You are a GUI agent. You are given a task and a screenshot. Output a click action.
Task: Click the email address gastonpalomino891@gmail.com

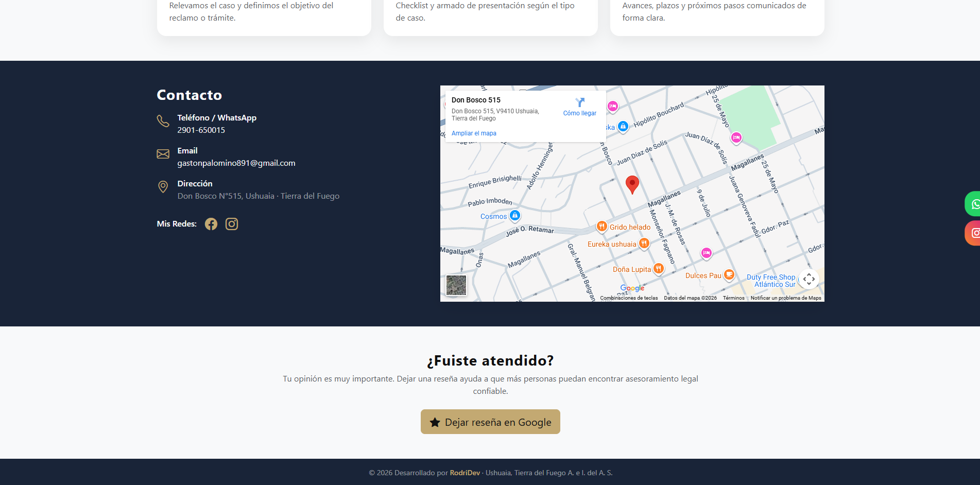(x=236, y=163)
